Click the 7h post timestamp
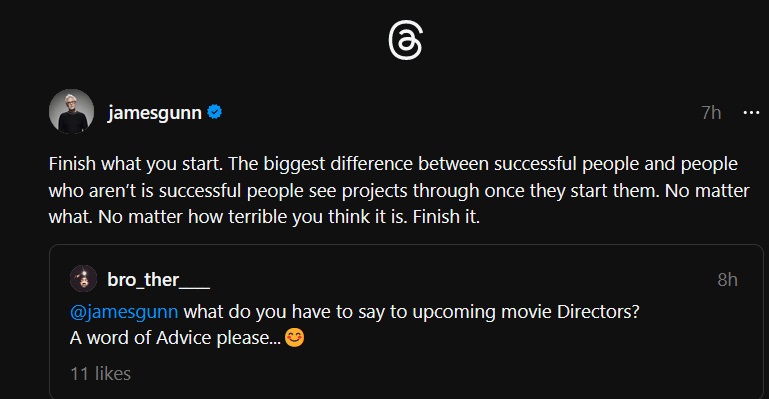The image size is (769, 399). click(711, 113)
